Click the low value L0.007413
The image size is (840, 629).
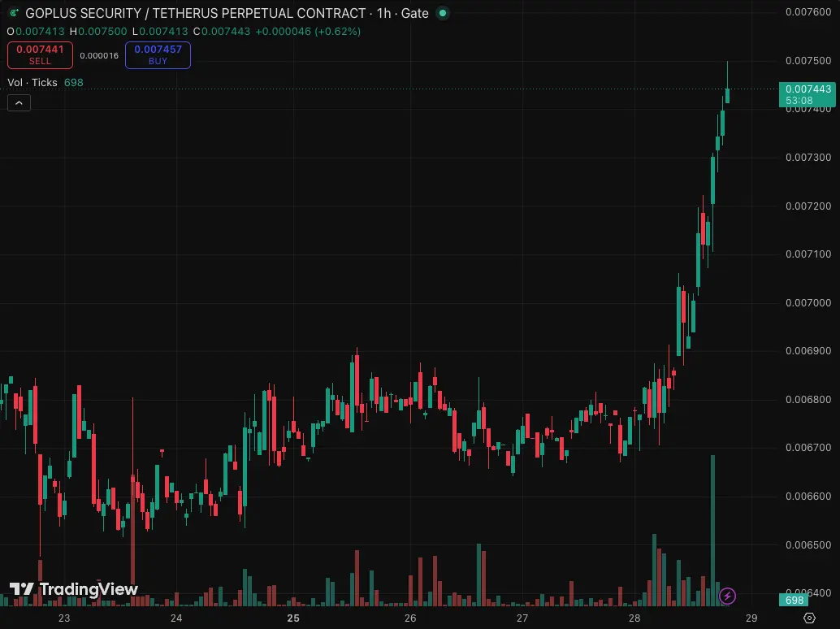click(x=160, y=32)
